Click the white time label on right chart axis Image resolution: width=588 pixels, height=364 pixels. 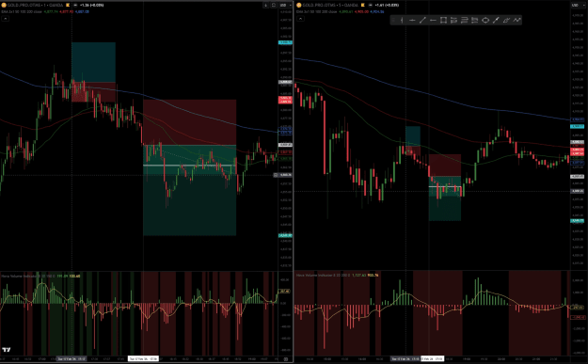point(433,358)
